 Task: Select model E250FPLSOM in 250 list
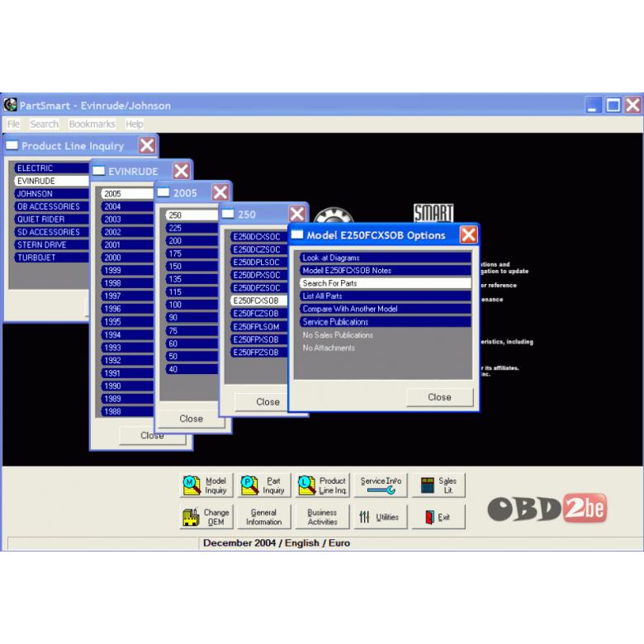pyautogui.click(x=258, y=326)
